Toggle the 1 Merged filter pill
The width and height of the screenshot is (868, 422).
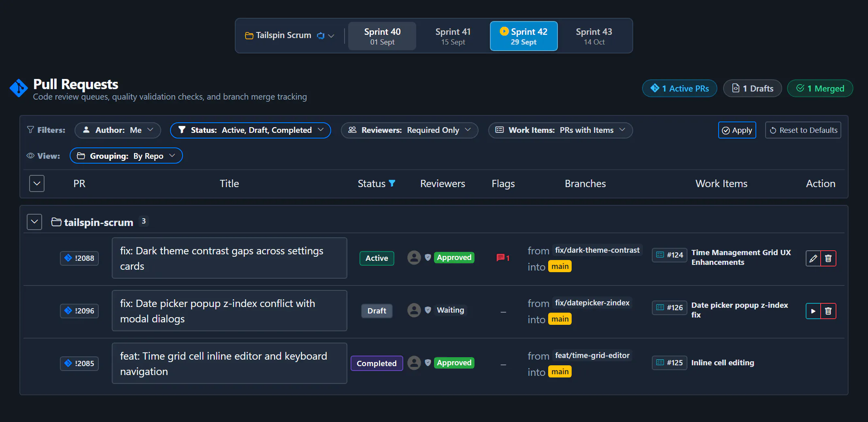[x=820, y=88]
